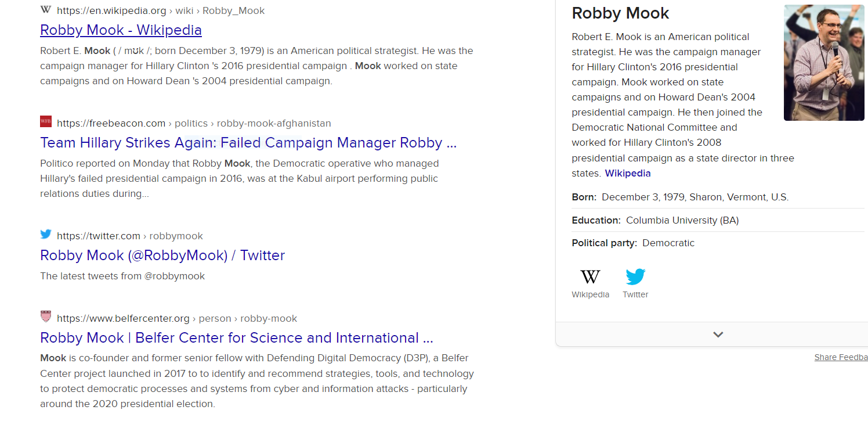Expand the knowledge panel with the chevron
The height and width of the screenshot is (428, 868).
coord(718,335)
